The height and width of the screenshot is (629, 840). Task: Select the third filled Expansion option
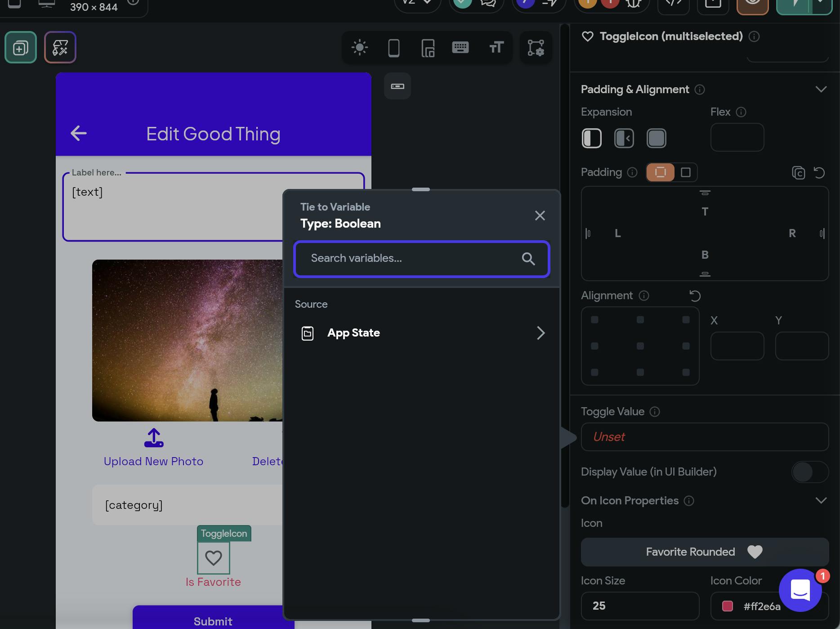coord(657,138)
